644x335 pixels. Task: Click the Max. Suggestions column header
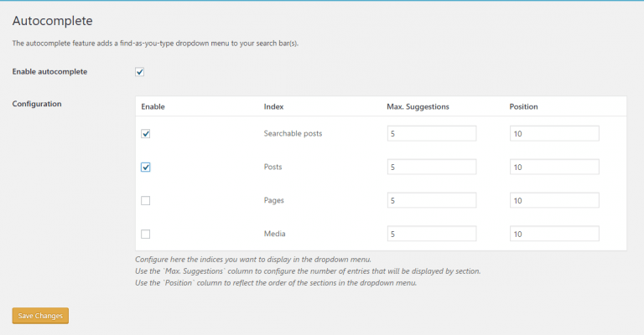coord(418,106)
